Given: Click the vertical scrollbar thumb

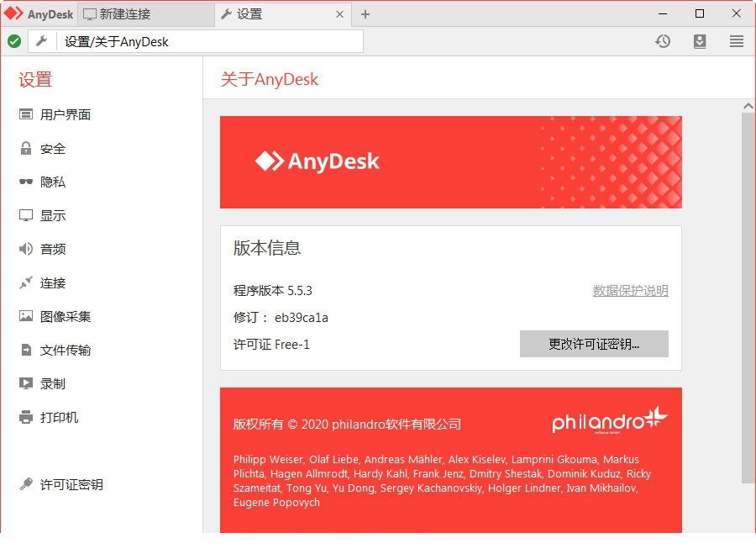Looking at the screenshot, I should (x=748, y=298).
